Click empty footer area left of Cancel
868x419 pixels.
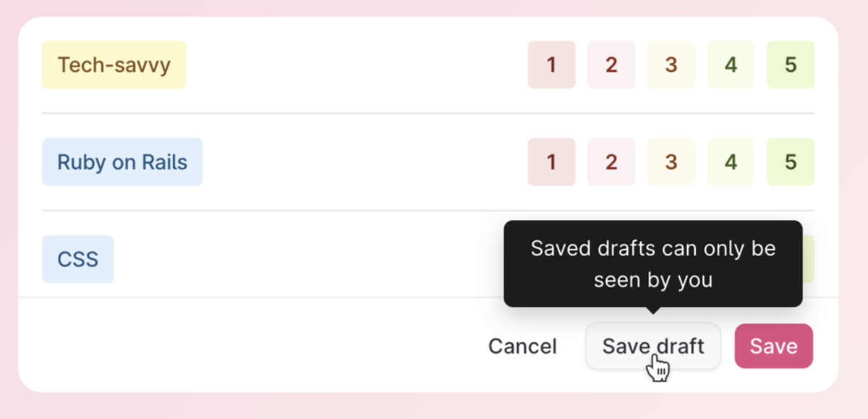point(253,346)
